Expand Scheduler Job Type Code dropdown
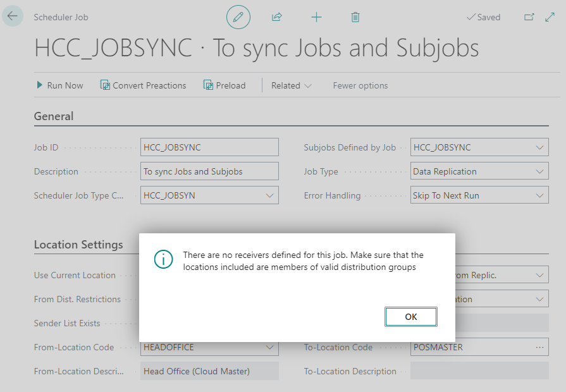Image resolution: width=566 pixels, height=392 pixels. click(269, 195)
